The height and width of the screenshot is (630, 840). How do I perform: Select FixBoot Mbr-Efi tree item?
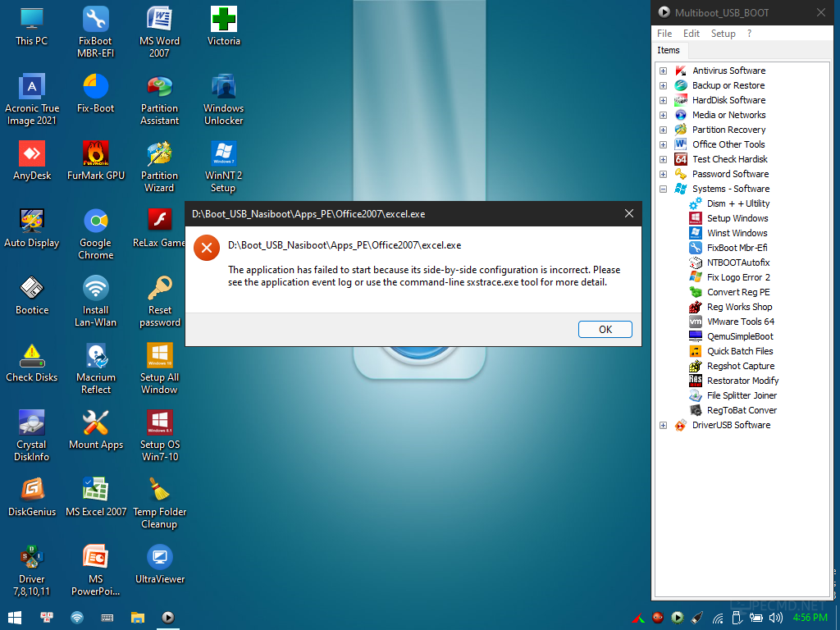click(737, 248)
